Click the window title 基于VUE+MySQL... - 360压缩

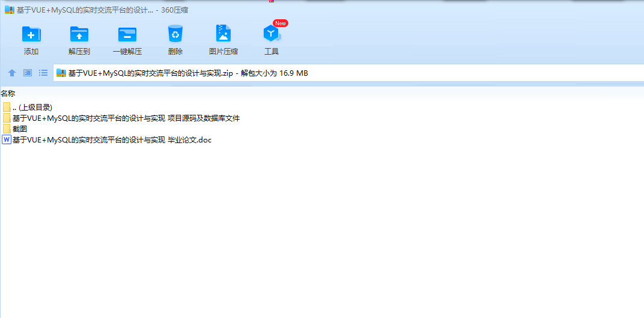(x=102, y=10)
